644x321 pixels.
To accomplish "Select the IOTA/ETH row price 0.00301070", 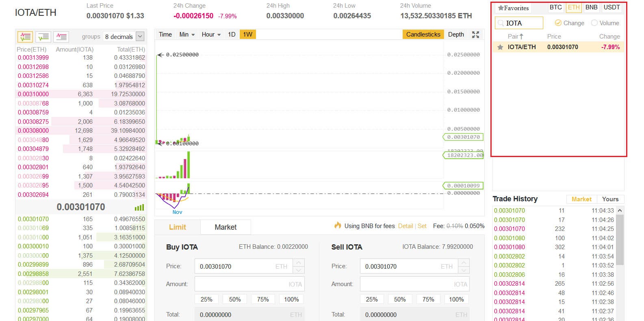I will click(562, 47).
